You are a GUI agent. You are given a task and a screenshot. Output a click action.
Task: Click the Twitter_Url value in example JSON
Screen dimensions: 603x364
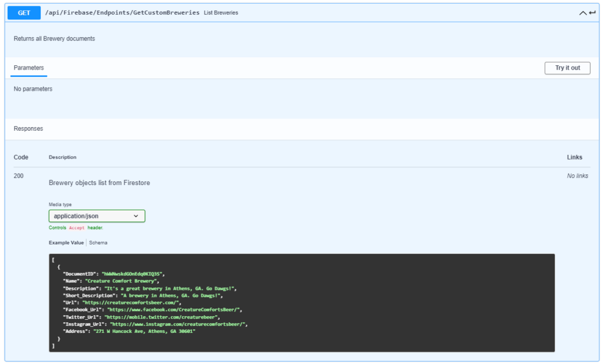point(161,317)
